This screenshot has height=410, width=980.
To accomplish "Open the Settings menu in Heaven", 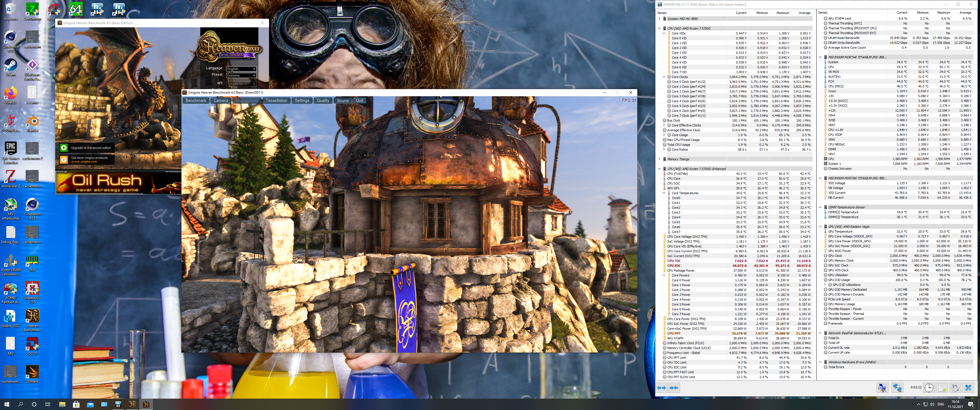I will point(302,101).
